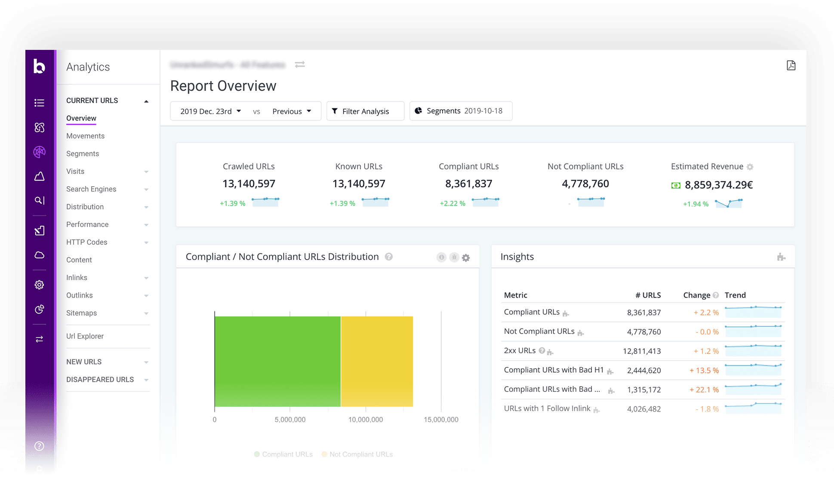Toggle Compliant URLs legend below the chart
The height and width of the screenshot is (504, 834).
point(283,454)
